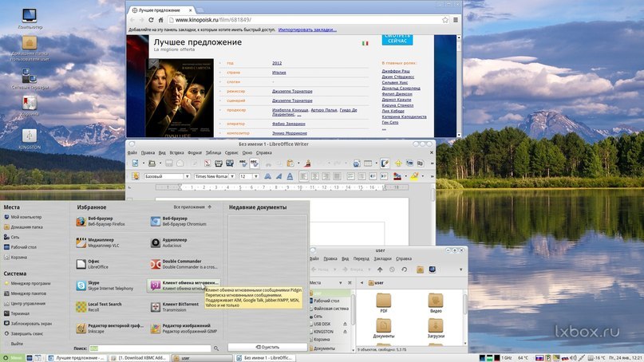Screen dimensions: 644x362
Task: Expand paragraph style 'Базовый' dropdown
Action: coord(188,176)
